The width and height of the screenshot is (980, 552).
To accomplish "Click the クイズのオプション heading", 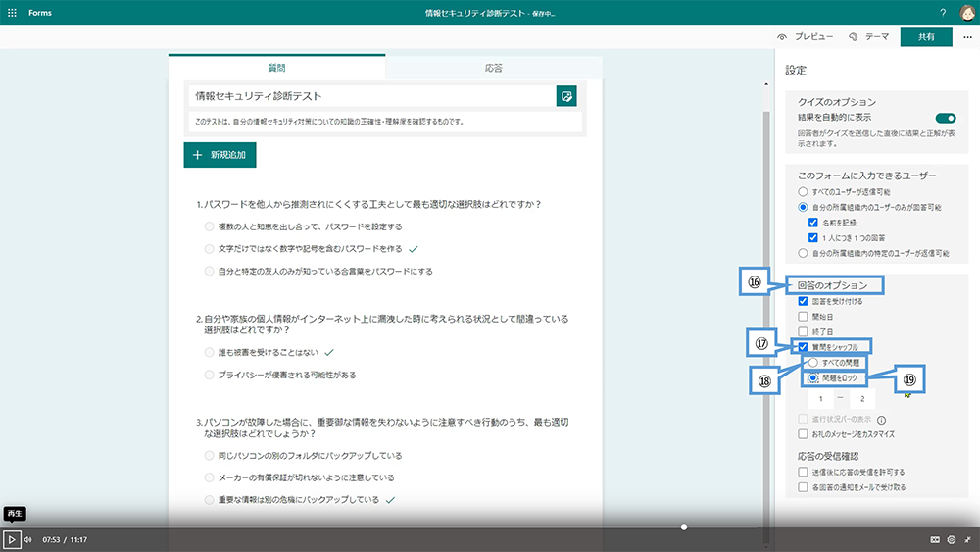I will pos(837,102).
